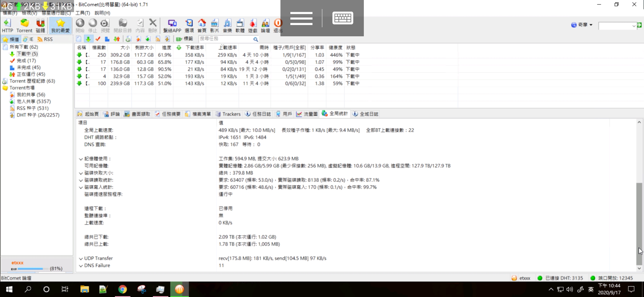Open the 繫結APP toolbar icon

(x=172, y=26)
